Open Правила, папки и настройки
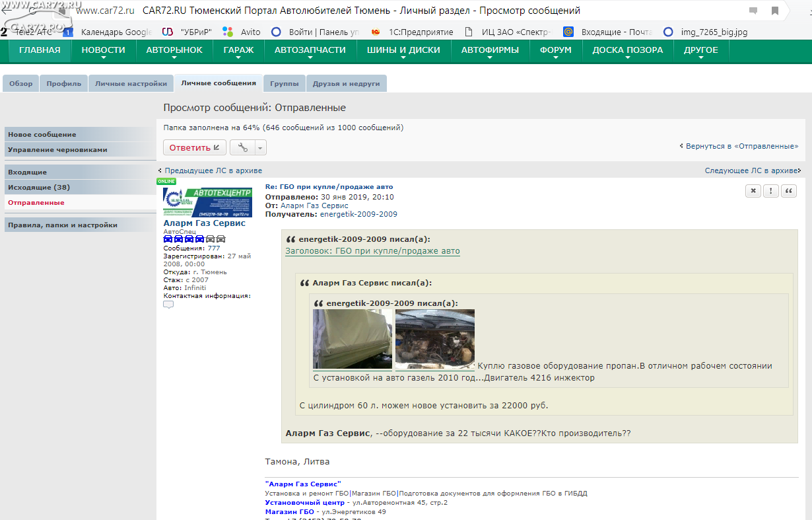812x520 pixels. tap(80, 225)
